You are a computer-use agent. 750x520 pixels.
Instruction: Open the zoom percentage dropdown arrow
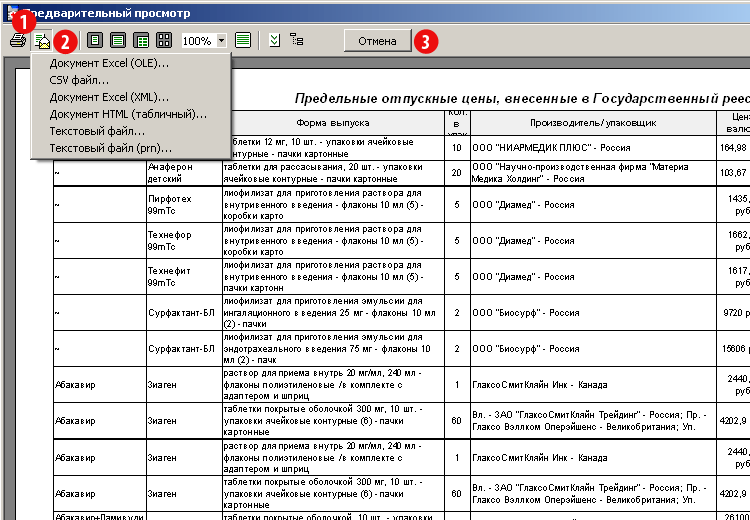tap(221, 41)
